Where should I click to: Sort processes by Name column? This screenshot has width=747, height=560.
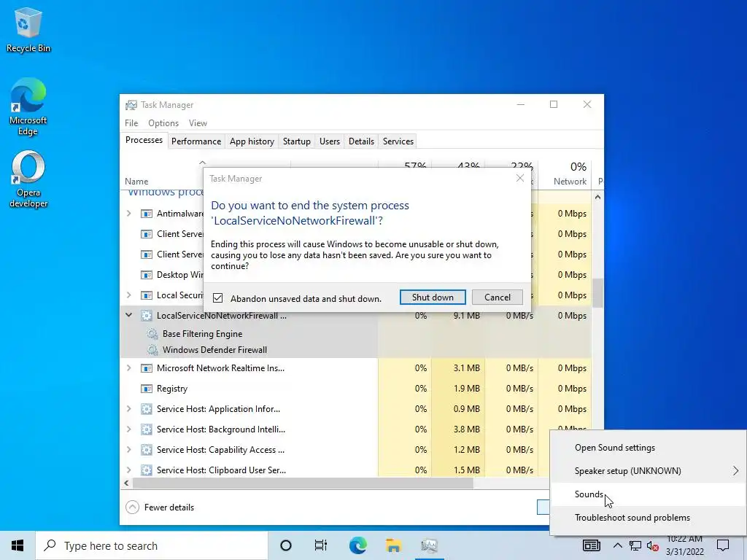pos(136,182)
